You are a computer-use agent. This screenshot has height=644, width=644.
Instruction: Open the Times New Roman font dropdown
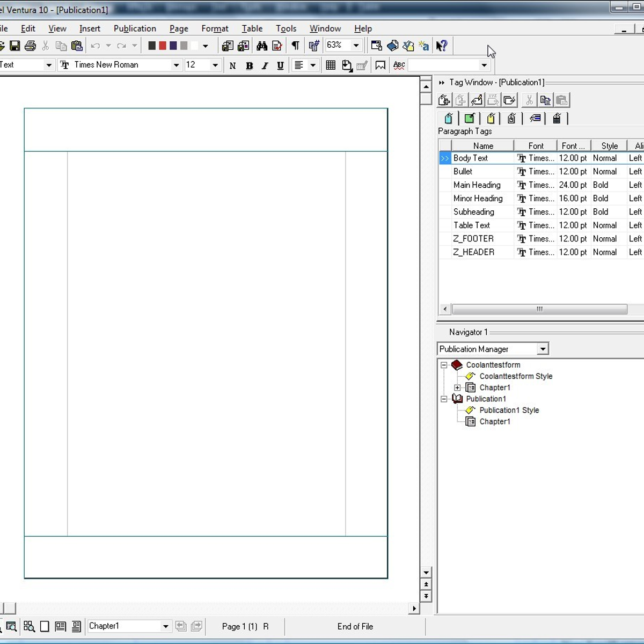pyautogui.click(x=176, y=65)
